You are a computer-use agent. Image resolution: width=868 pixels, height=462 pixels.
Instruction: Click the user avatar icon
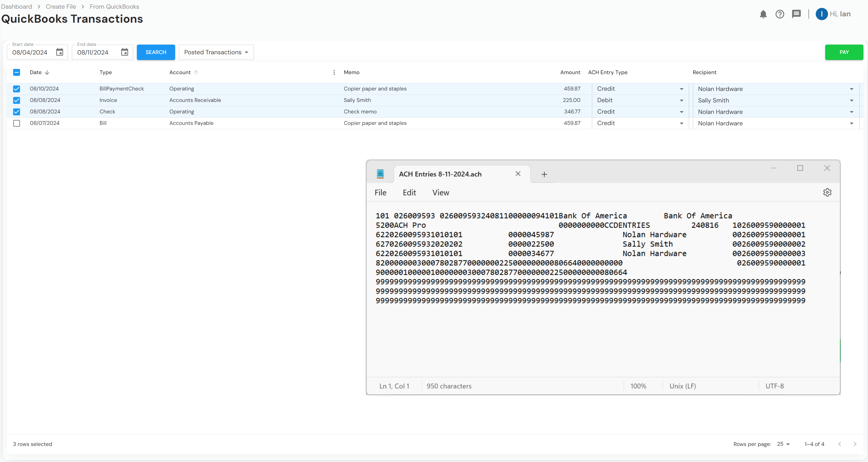coord(822,14)
